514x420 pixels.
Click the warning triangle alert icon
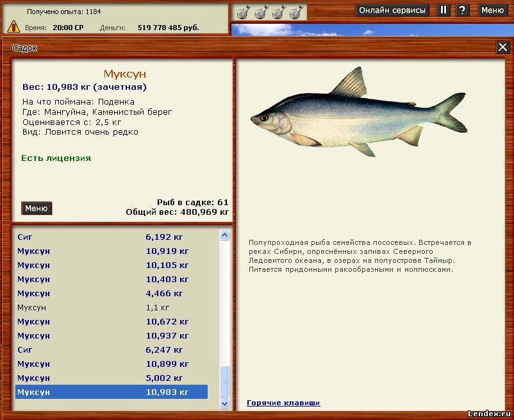click(x=13, y=26)
